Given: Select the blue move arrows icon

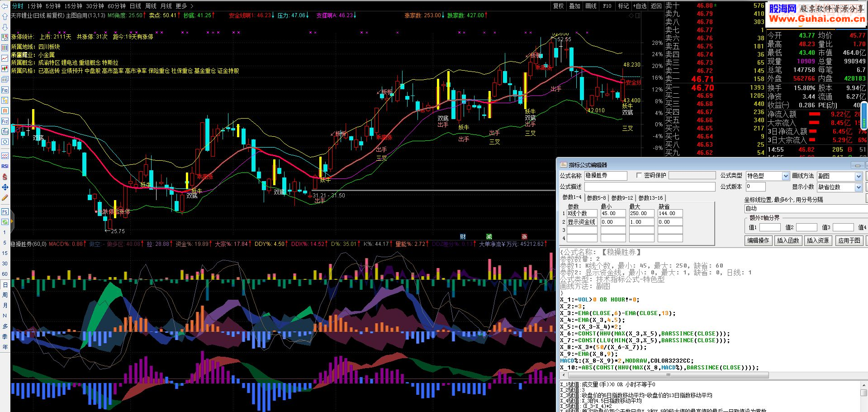Looking at the screenshot, I should 5,187.
